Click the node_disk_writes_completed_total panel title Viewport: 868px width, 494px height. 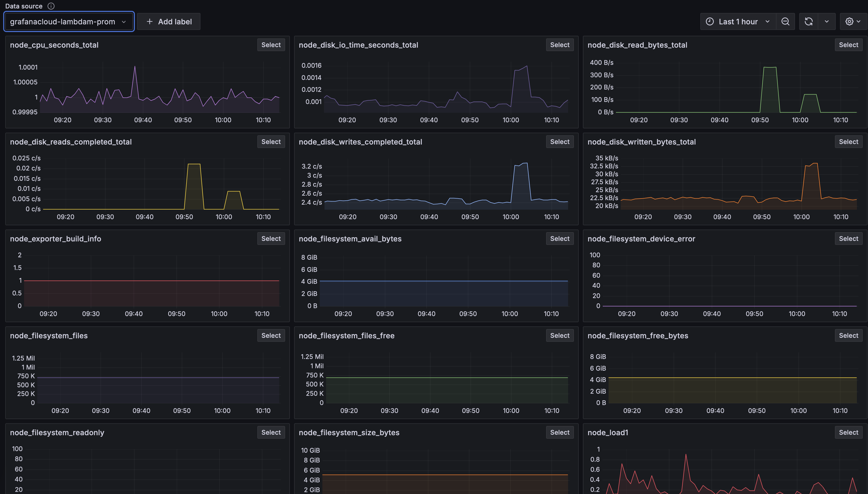[x=360, y=142]
